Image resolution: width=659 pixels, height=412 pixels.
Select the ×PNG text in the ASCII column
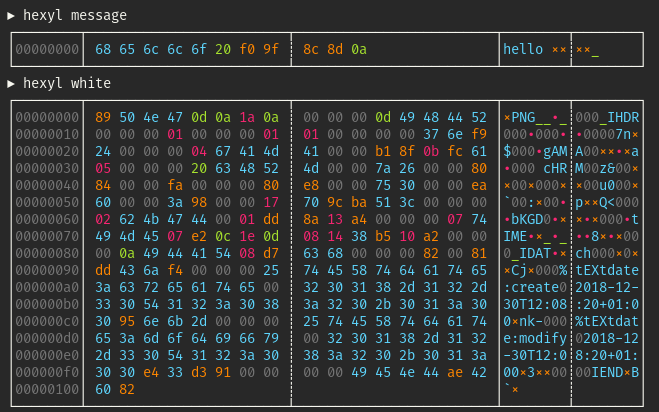point(519,117)
